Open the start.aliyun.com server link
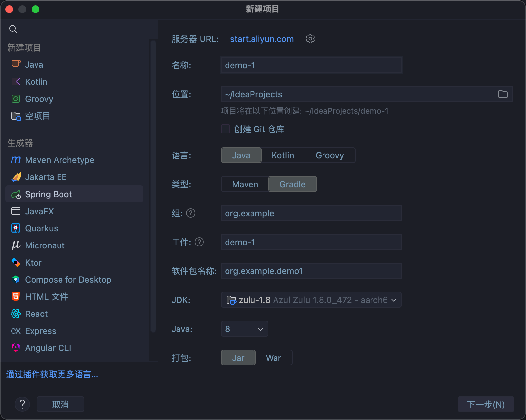The image size is (526, 420). (x=262, y=39)
